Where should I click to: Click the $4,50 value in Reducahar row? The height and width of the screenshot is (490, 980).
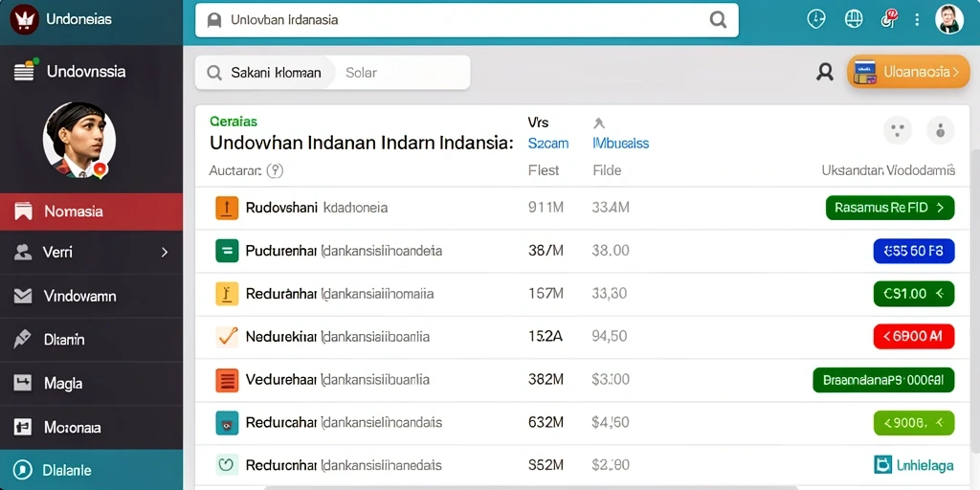click(x=610, y=422)
